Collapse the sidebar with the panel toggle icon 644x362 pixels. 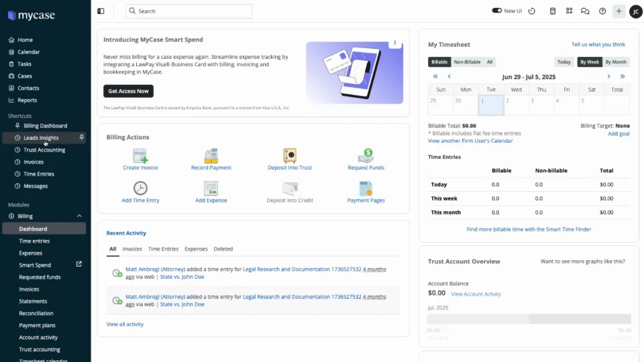tap(101, 11)
